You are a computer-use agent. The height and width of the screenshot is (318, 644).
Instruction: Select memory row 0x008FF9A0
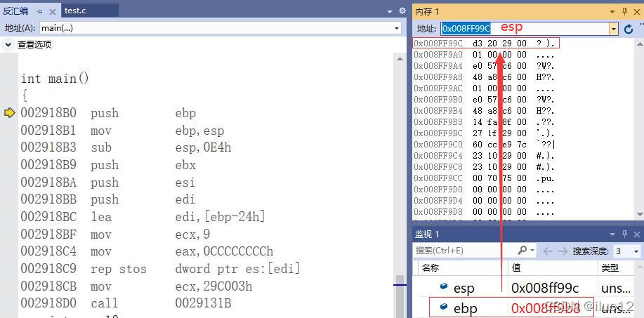(x=485, y=55)
